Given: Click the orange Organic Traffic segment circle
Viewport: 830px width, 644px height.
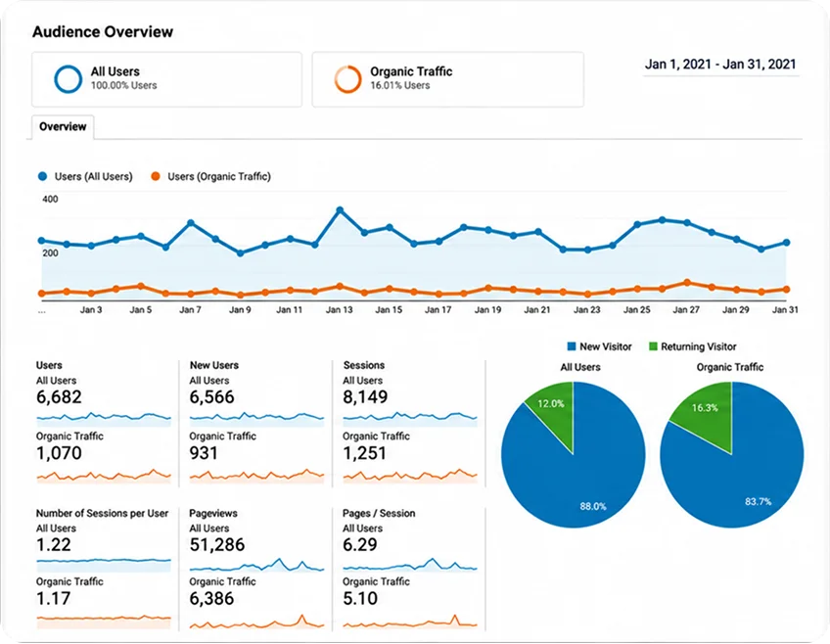Looking at the screenshot, I should 347,79.
